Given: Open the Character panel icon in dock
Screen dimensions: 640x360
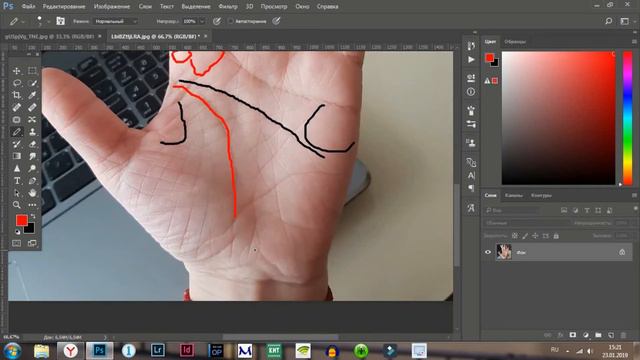Looking at the screenshot, I should 471,176.
